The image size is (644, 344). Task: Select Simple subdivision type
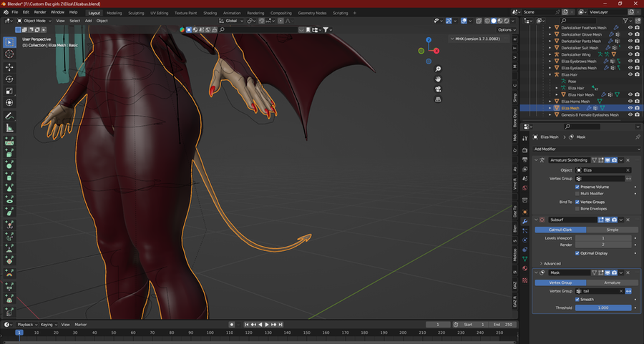tap(612, 230)
